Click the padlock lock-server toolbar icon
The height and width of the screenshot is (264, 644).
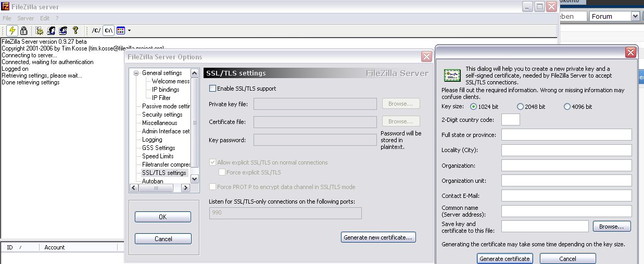23,30
